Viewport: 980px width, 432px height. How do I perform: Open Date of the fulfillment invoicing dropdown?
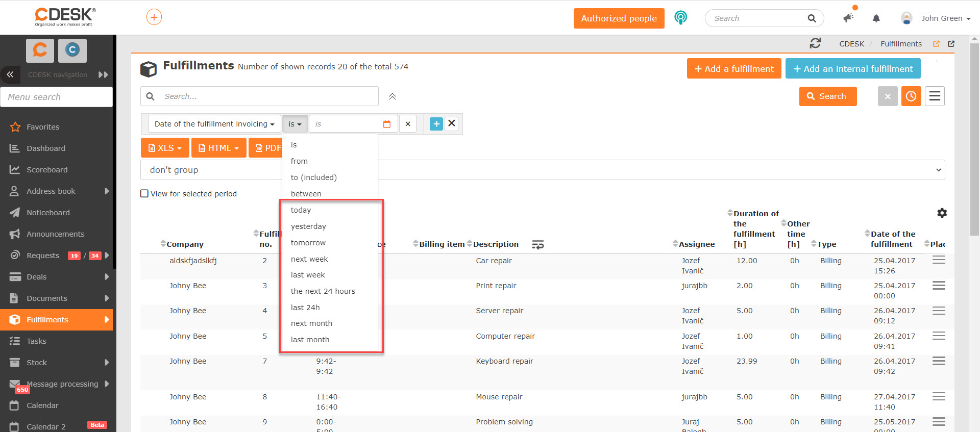pos(214,124)
